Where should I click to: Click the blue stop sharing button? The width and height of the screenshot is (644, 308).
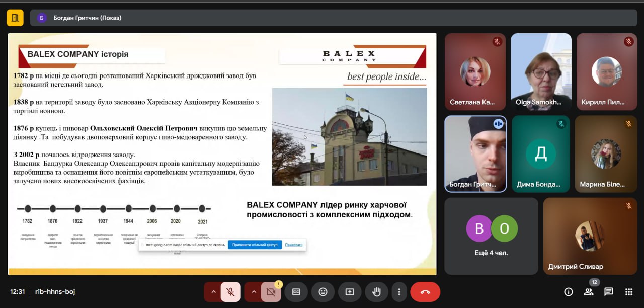(x=255, y=245)
